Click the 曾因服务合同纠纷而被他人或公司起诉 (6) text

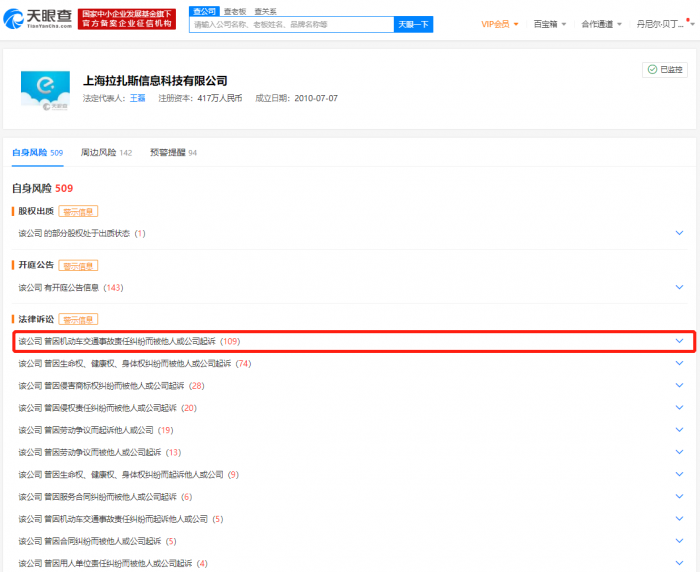point(118,497)
